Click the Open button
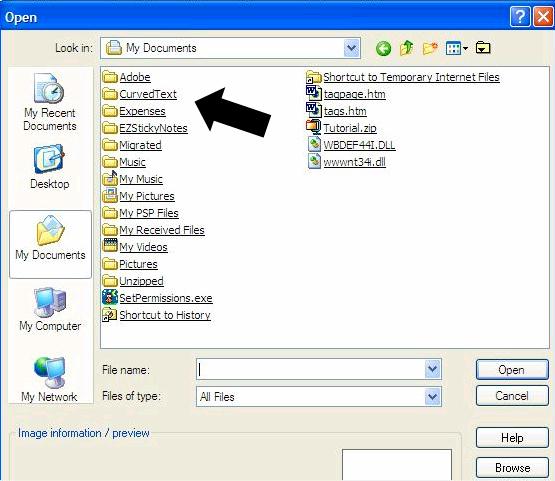Image resolution: width=555 pixels, height=481 pixels. coord(512,370)
